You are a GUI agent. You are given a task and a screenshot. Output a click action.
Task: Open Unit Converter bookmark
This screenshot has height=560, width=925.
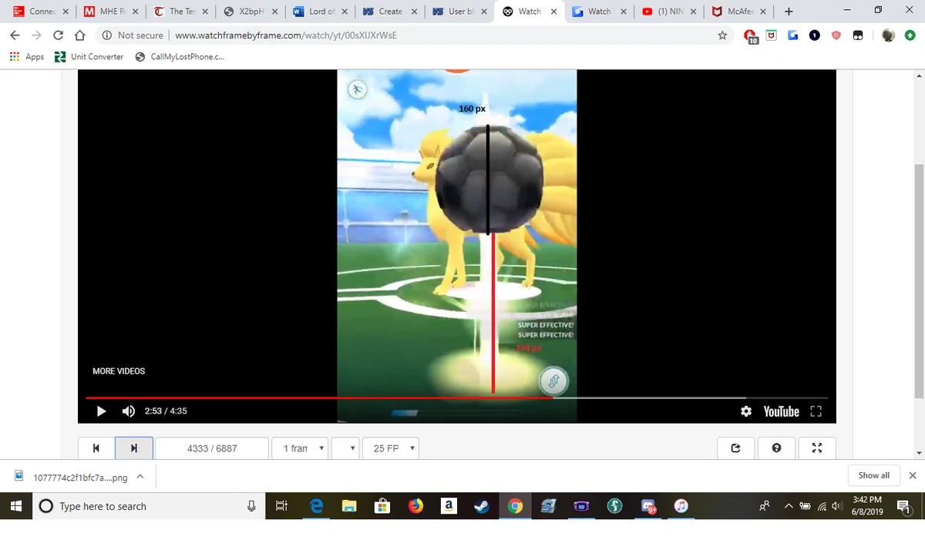tap(89, 57)
